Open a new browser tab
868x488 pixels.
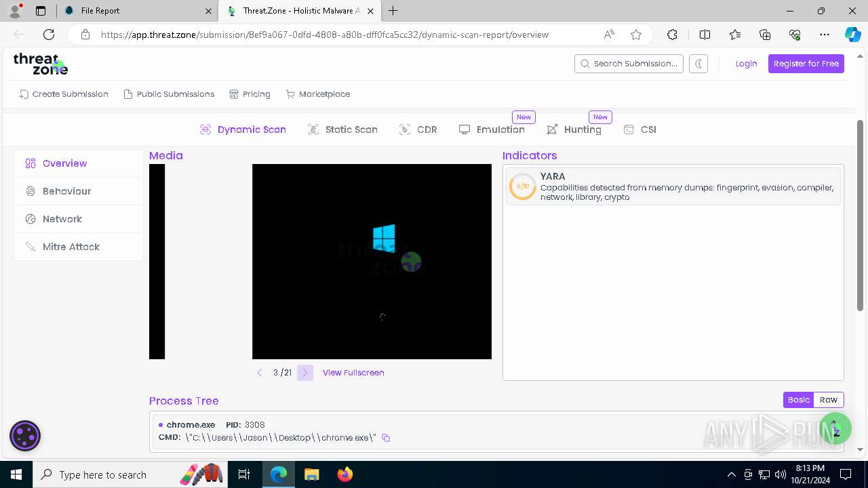pyautogui.click(x=393, y=11)
